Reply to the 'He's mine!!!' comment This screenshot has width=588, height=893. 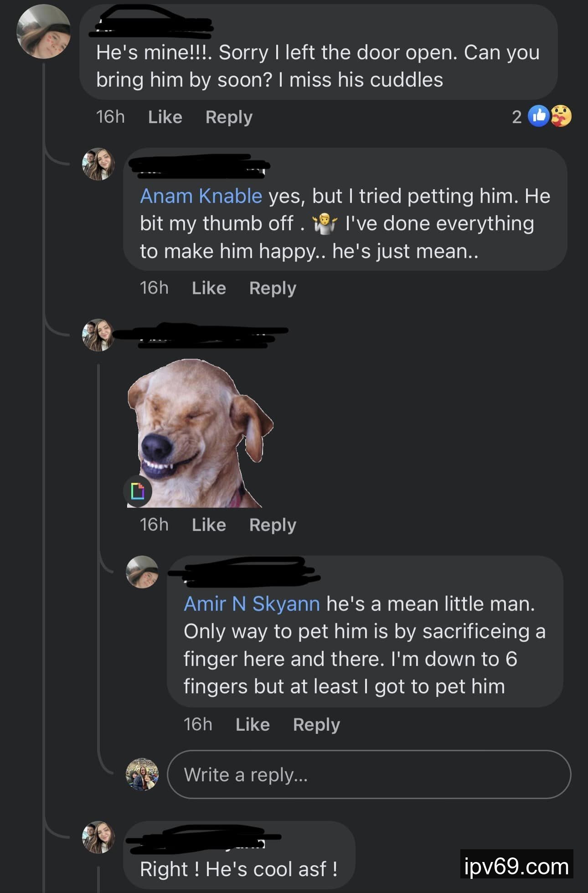229,117
